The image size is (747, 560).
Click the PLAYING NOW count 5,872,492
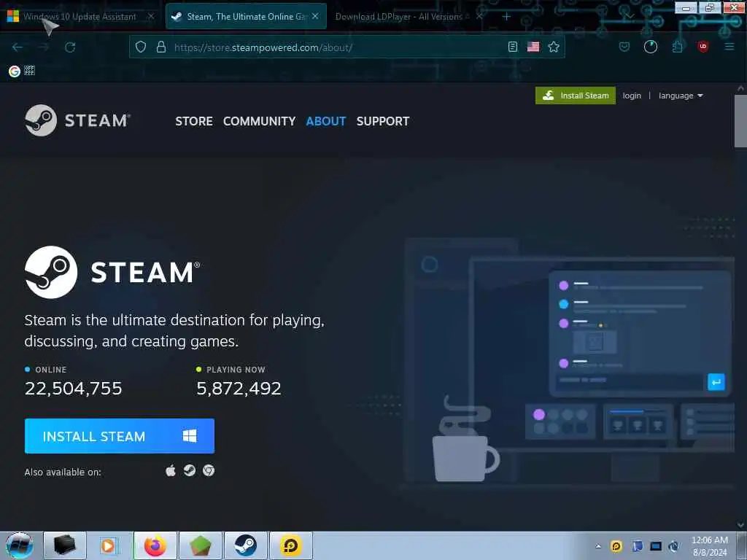click(x=239, y=389)
